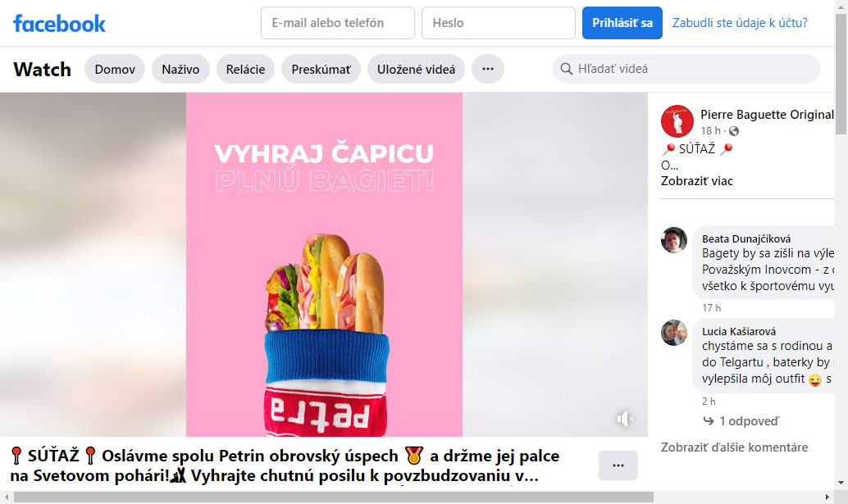Switch to the Naživo tab
Screen dimensions: 848x504
click(x=180, y=69)
